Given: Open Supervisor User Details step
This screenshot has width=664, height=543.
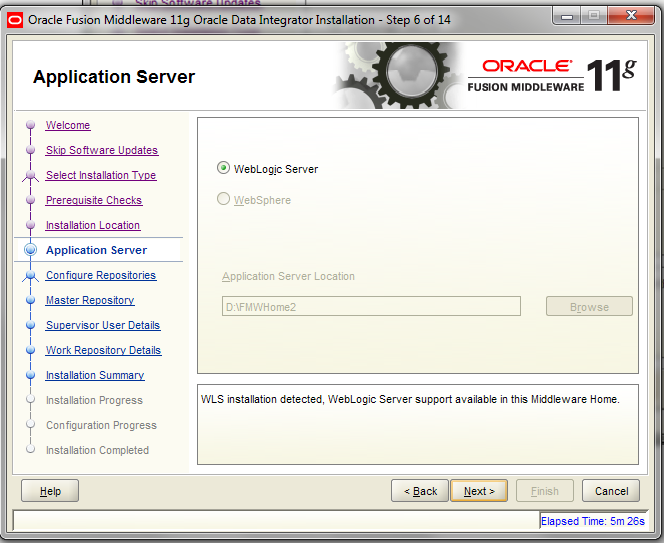Looking at the screenshot, I should [103, 325].
